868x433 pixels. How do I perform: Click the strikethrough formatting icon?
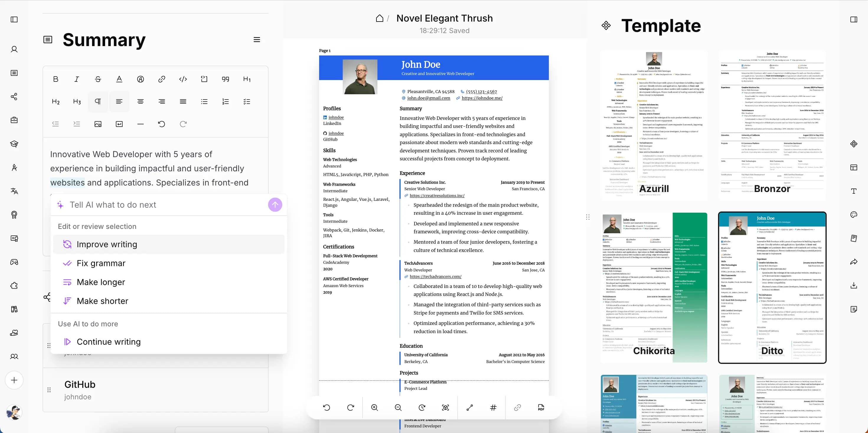pyautogui.click(x=98, y=79)
